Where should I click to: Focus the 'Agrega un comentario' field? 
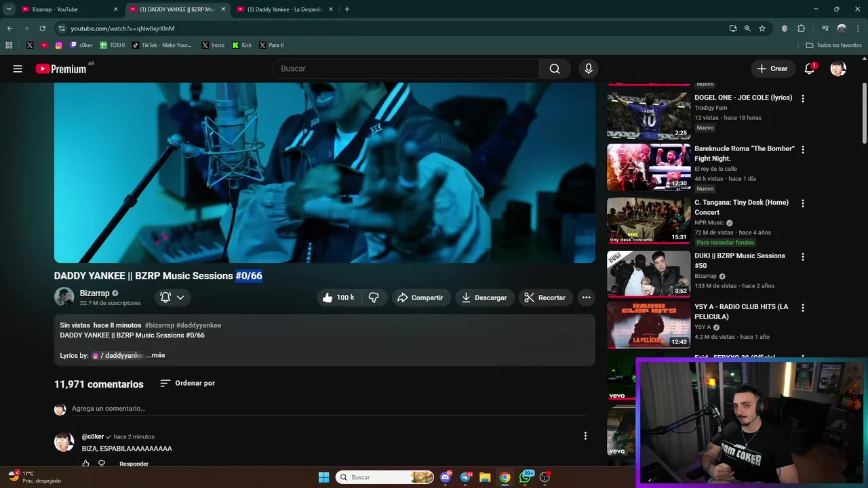(329, 409)
